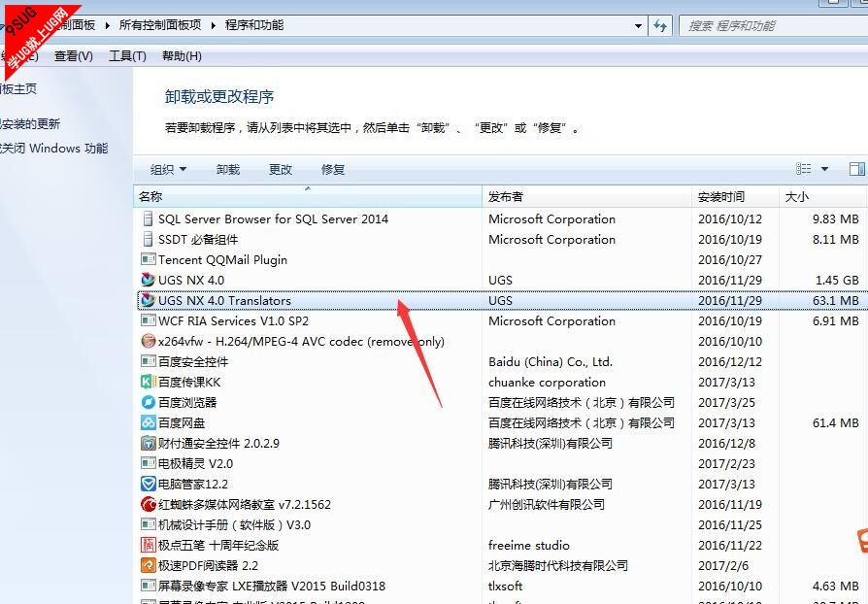
Task: Select the UGS NX 4.0 Translators row
Action: (x=501, y=300)
